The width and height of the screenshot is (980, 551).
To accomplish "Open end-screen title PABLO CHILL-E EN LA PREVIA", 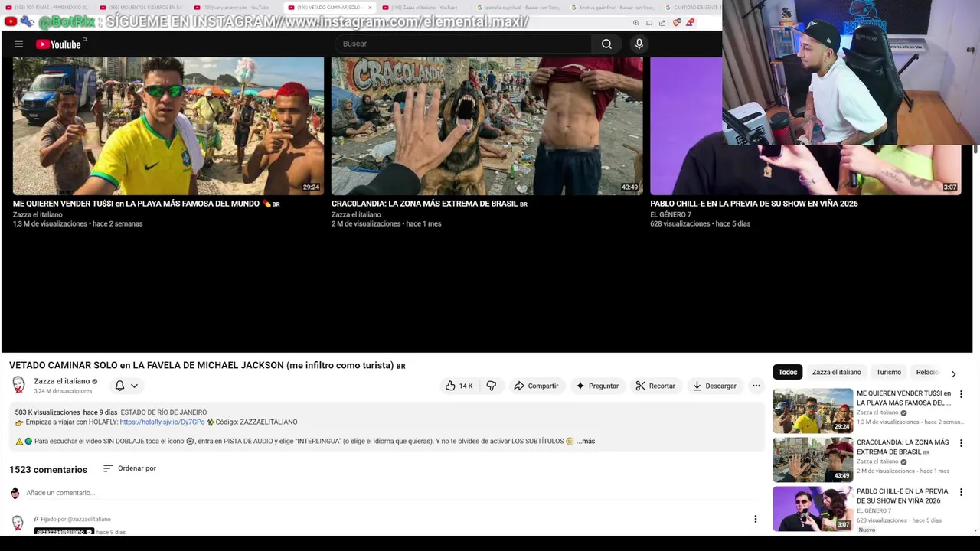I will click(754, 204).
